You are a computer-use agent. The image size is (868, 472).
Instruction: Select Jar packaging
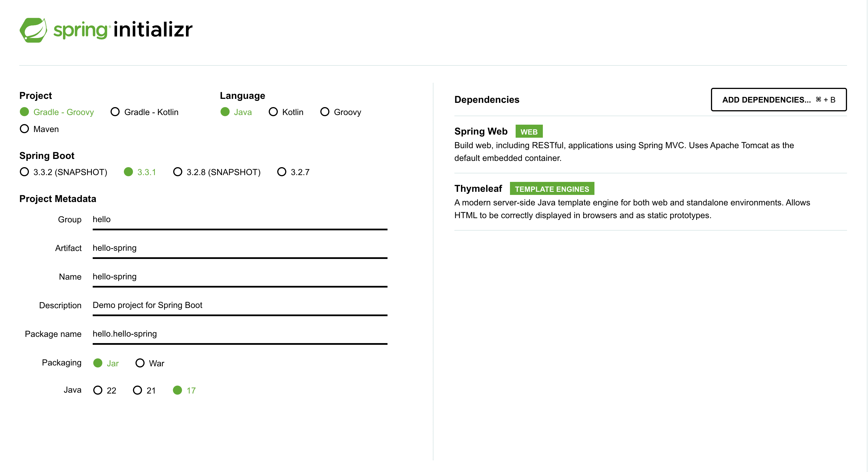click(x=106, y=363)
